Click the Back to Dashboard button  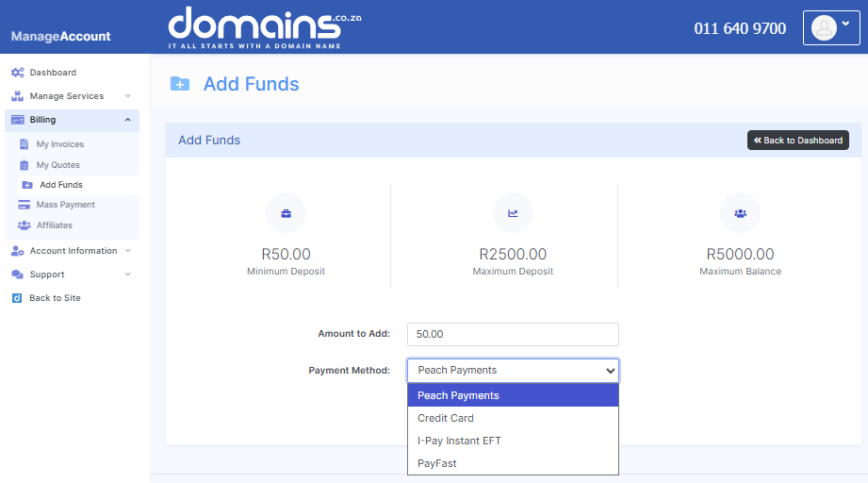pyautogui.click(x=798, y=141)
